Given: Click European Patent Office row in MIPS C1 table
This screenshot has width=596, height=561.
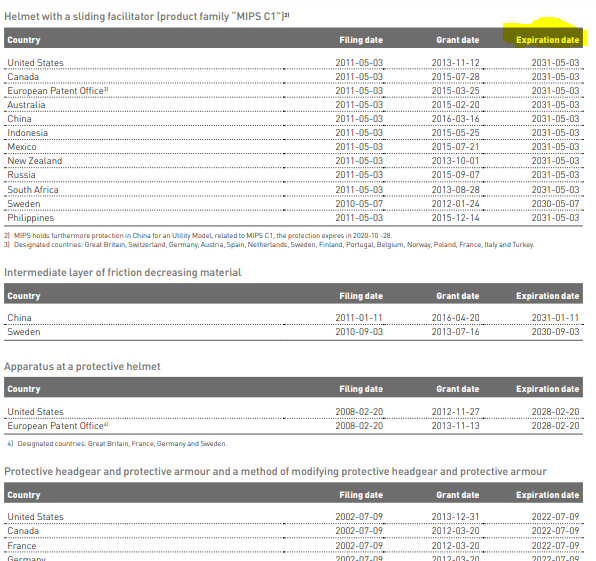Looking at the screenshot, I should point(293,91).
